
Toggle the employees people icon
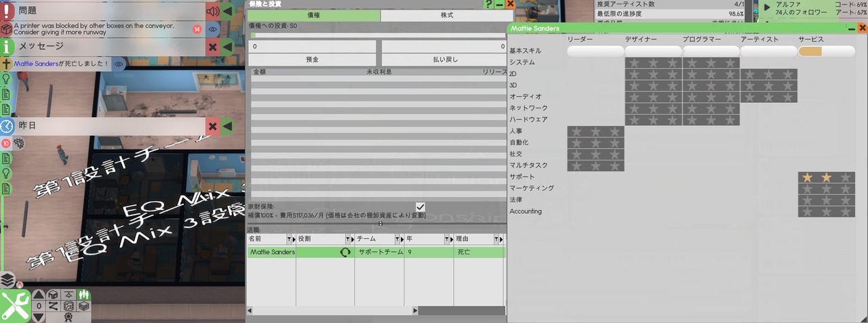click(84, 295)
